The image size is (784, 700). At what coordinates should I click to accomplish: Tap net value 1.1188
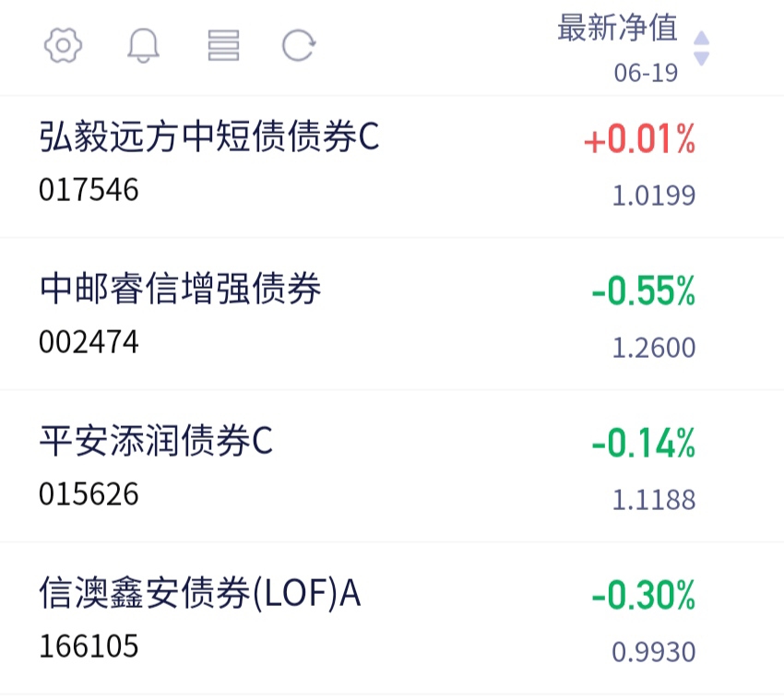click(654, 500)
